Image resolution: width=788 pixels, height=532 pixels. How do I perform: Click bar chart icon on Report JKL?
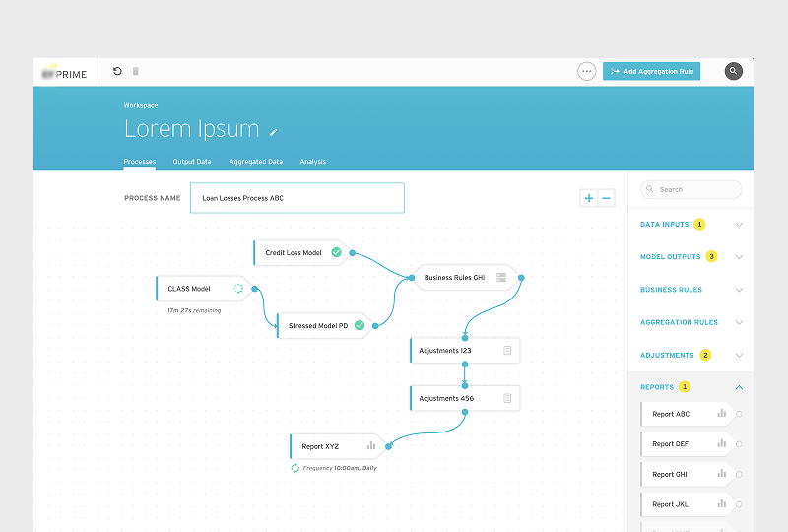coord(722,503)
